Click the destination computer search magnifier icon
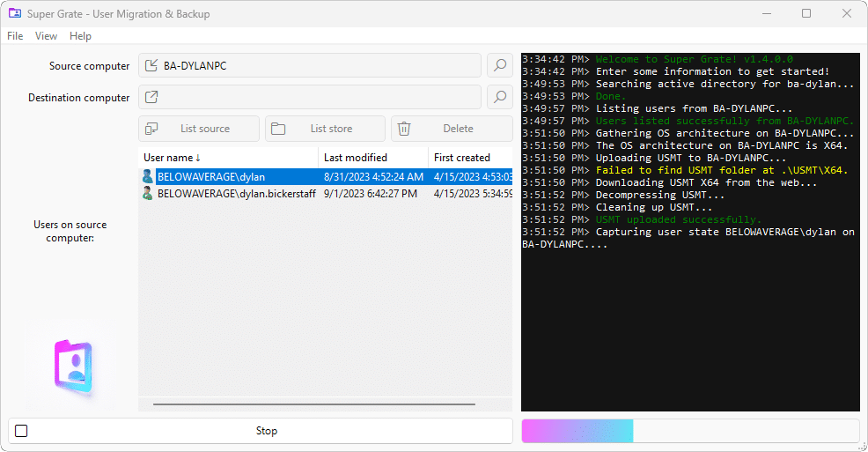The width and height of the screenshot is (868, 452). pyautogui.click(x=500, y=97)
